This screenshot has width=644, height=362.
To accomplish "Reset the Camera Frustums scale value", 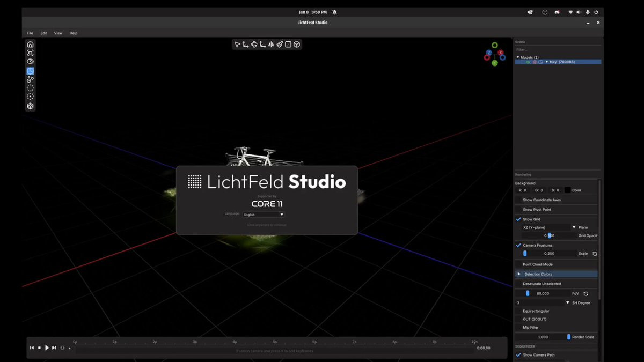I will click(595, 254).
